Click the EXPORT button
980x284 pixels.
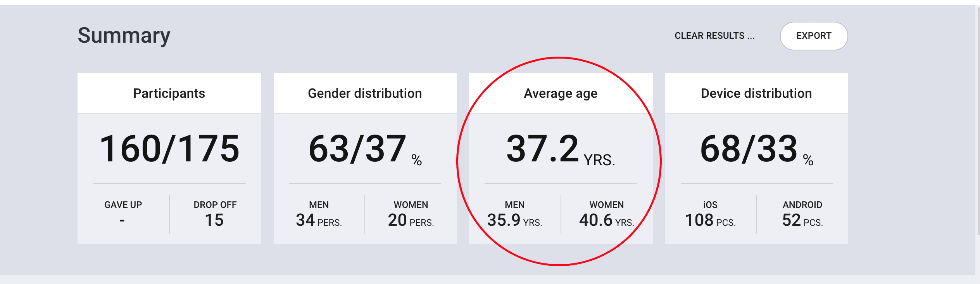pyautogui.click(x=814, y=36)
